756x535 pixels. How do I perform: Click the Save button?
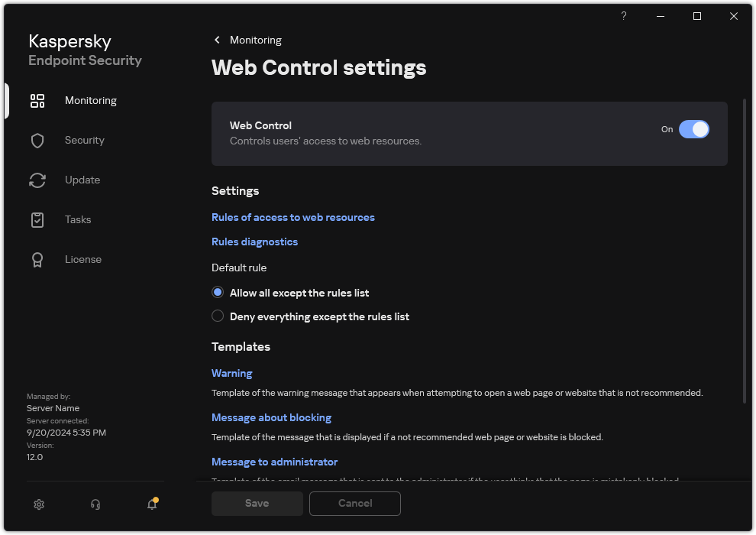pos(257,503)
